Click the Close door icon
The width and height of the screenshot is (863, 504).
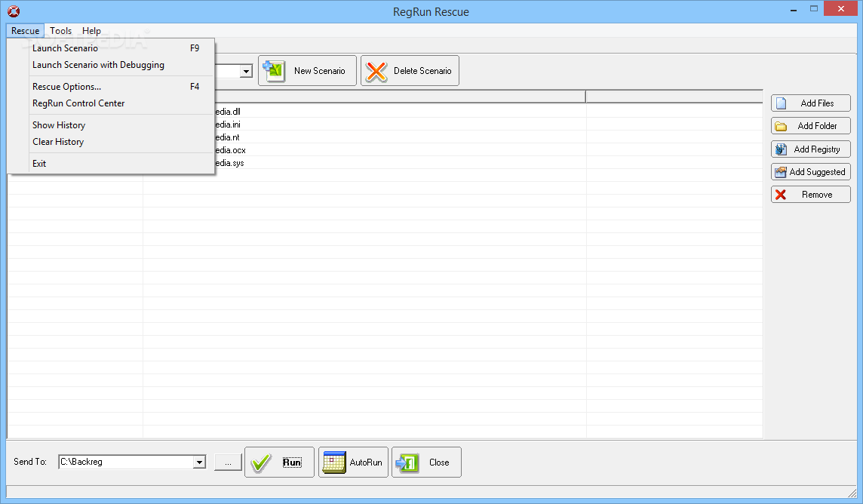coord(407,463)
